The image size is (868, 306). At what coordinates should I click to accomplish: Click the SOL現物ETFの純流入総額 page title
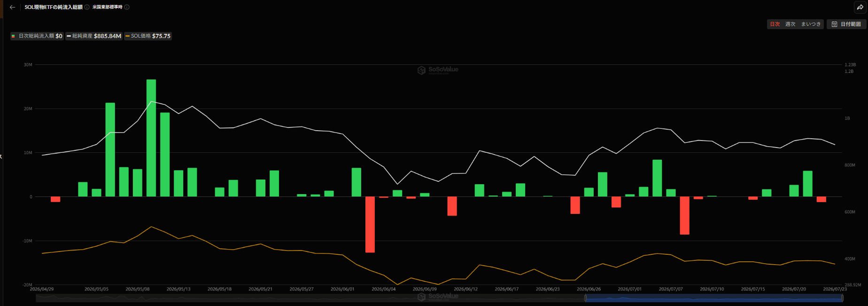pyautogui.click(x=54, y=7)
